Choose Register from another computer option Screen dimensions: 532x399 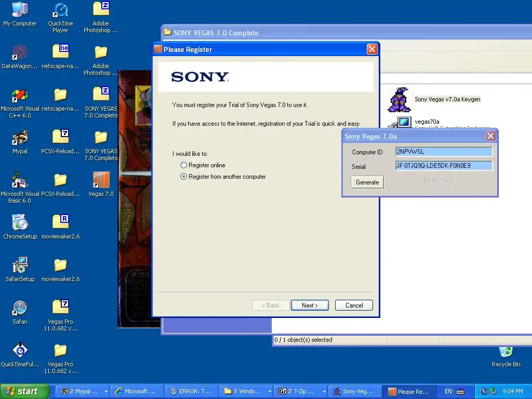183,177
